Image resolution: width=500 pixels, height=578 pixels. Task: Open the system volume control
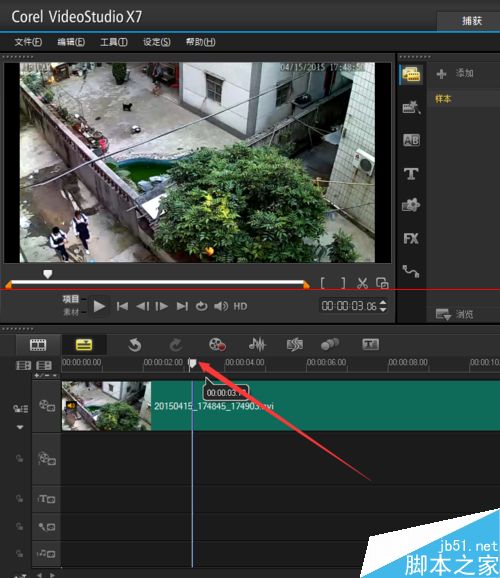[221, 306]
